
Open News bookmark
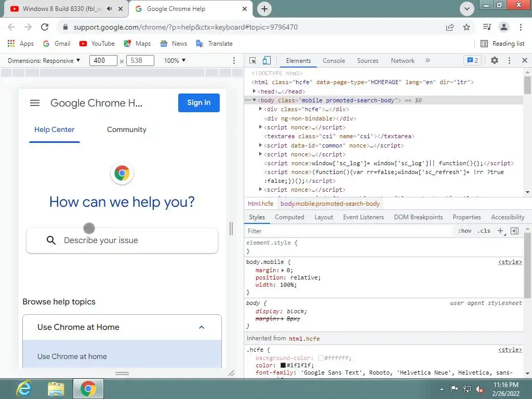coord(174,44)
